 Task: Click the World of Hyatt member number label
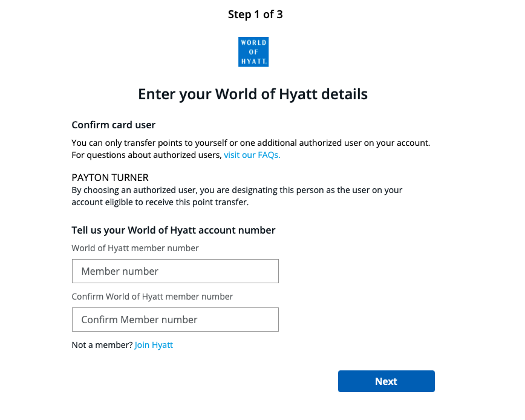[135, 248]
